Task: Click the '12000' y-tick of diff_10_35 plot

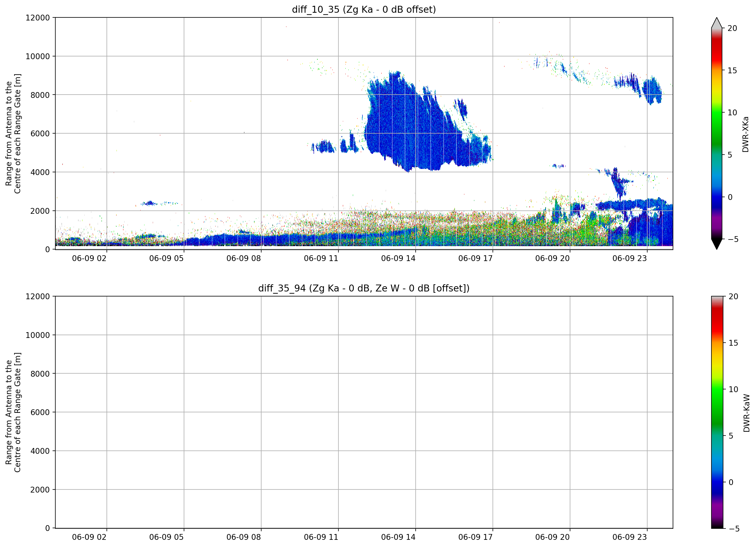Action: click(x=38, y=18)
